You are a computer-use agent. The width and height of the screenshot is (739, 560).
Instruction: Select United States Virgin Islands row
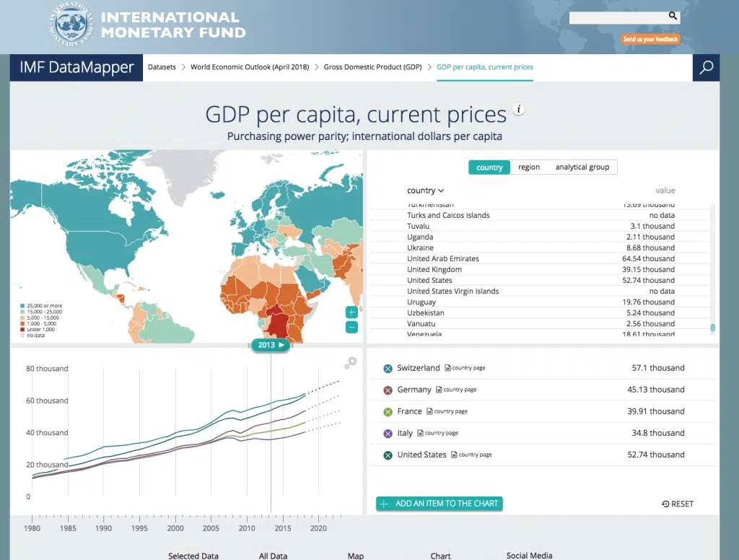click(x=541, y=292)
